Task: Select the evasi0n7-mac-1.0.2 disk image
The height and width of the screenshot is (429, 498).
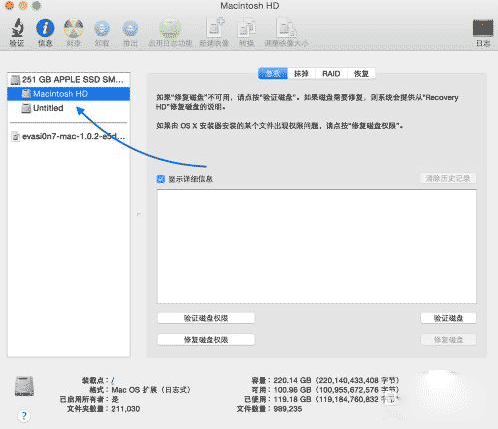Action: (69, 136)
